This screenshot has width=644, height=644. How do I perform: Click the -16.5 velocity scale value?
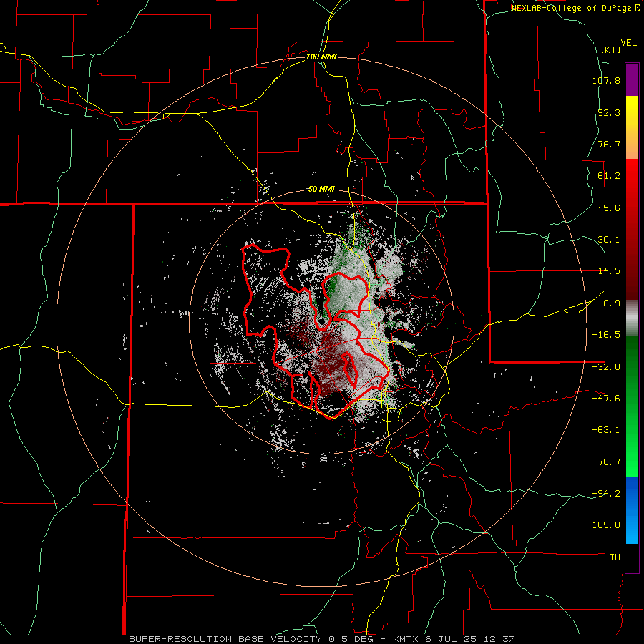[x=606, y=335]
